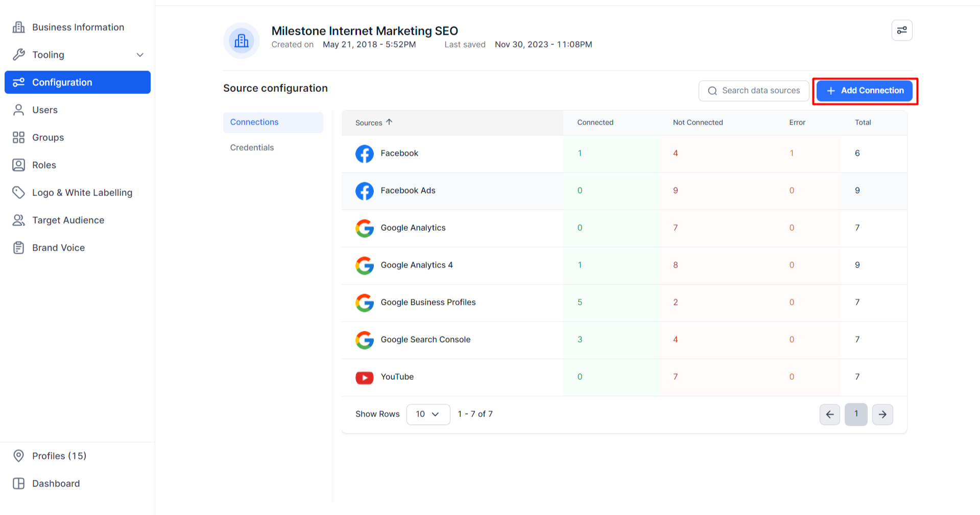The width and height of the screenshot is (980, 515).
Task: Open the Target Audience menu item
Action: pos(78,220)
